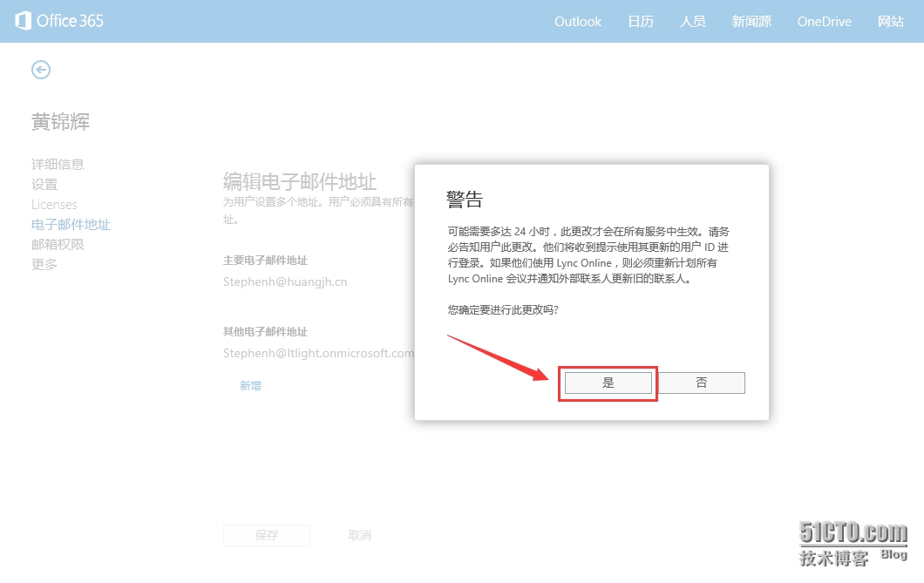Click 取消 to cancel editing
This screenshot has height=583, width=924.
[360, 535]
